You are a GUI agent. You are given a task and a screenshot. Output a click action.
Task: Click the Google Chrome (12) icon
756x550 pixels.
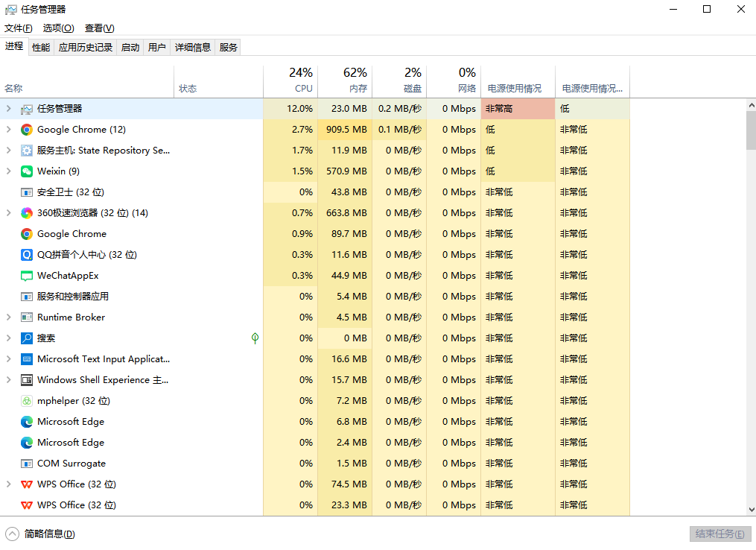pos(27,130)
